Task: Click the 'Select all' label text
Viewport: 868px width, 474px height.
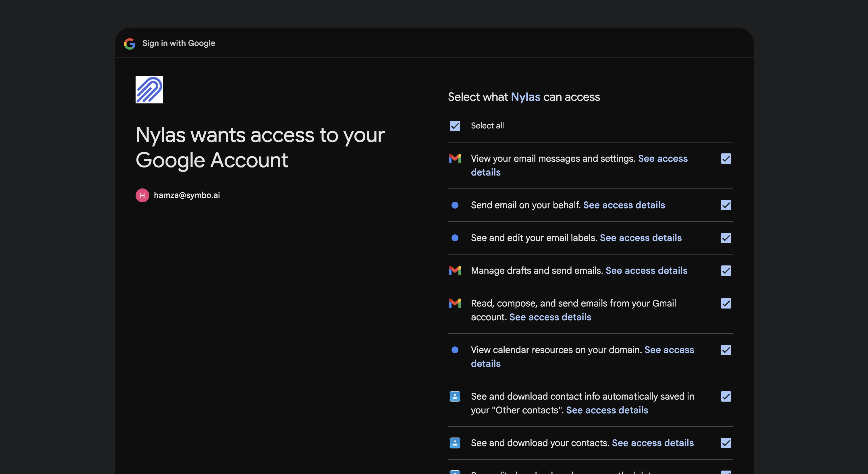Action: click(487, 126)
